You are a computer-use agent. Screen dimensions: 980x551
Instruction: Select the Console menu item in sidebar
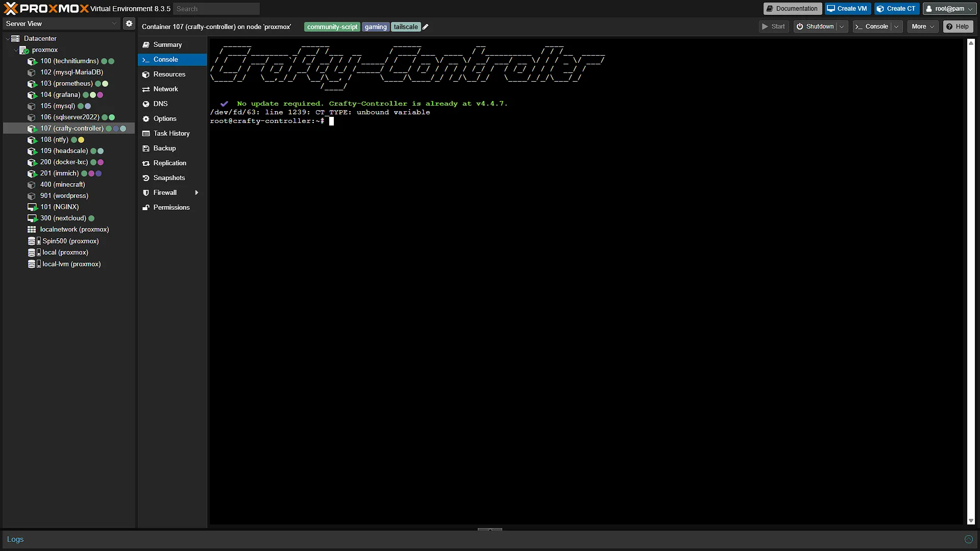click(172, 60)
